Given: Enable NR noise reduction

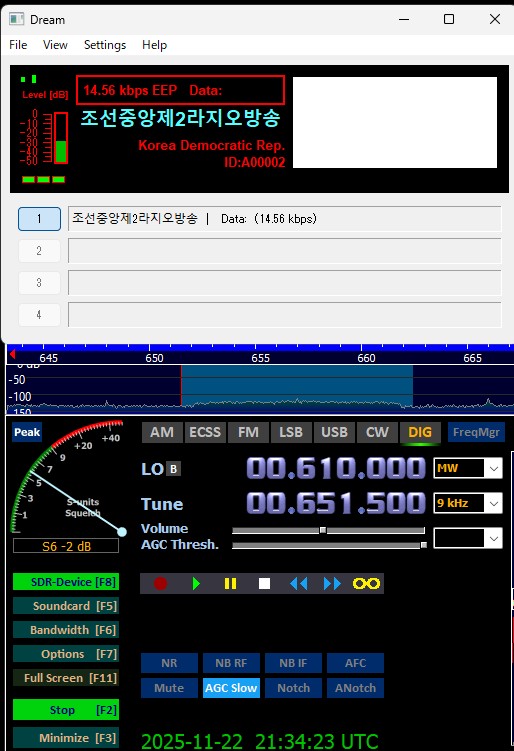Looking at the screenshot, I should [x=169, y=663].
